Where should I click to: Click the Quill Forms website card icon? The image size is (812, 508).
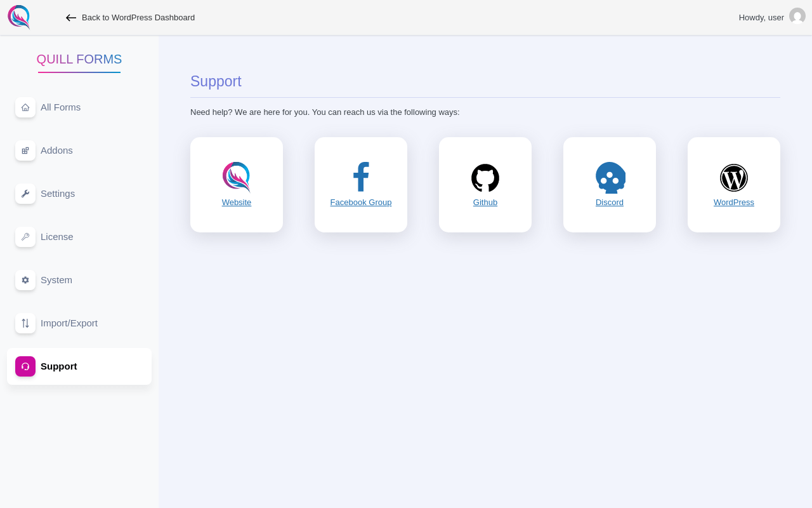237,177
